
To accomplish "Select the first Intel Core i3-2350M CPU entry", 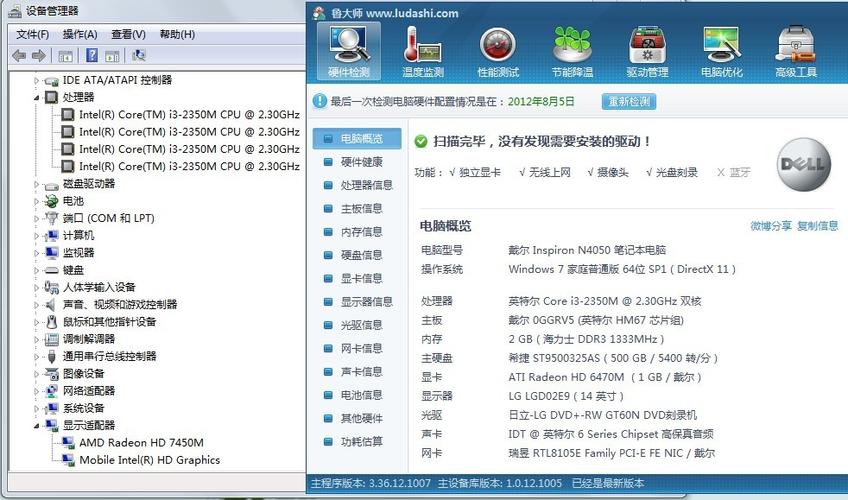I will coord(189,115).
